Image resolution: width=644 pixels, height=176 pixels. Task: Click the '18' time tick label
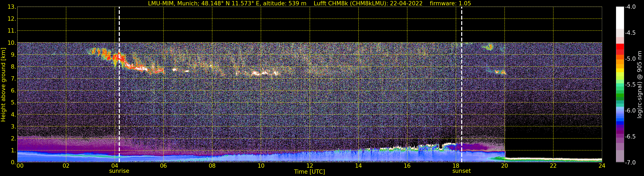pyautogui.click(x=456, y=166)
